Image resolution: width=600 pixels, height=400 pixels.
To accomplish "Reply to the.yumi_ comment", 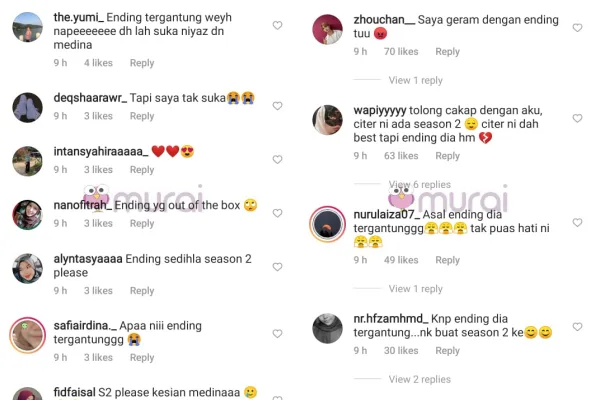I will pyautogui.click(x=142, y=63).
